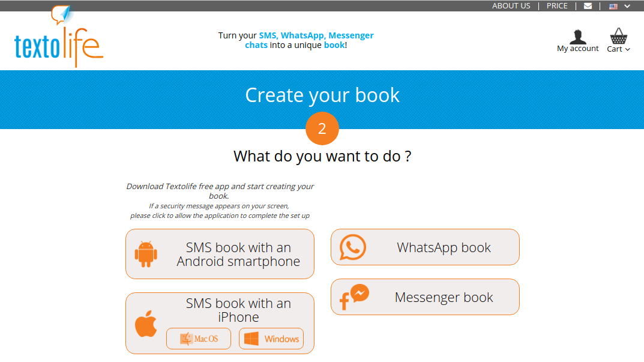Open the envelope contact icon

tap(588, 6)
